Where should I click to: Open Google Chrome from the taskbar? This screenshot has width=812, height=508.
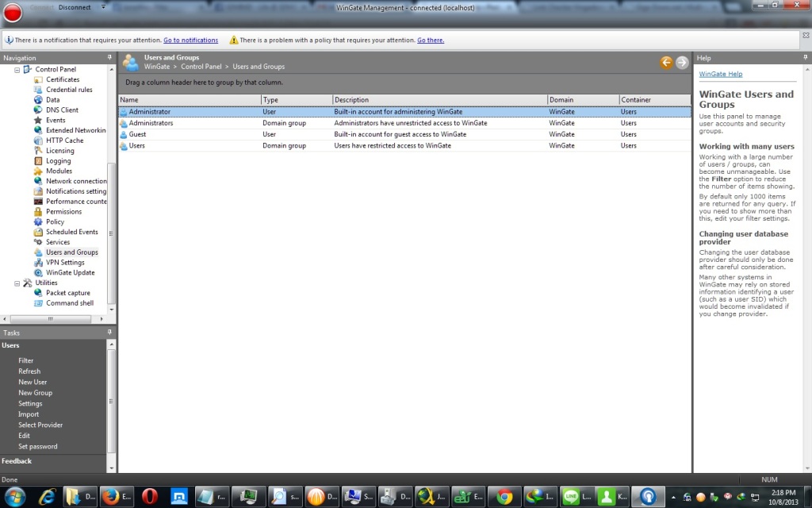pyautogui.click(x=504, y=497)
